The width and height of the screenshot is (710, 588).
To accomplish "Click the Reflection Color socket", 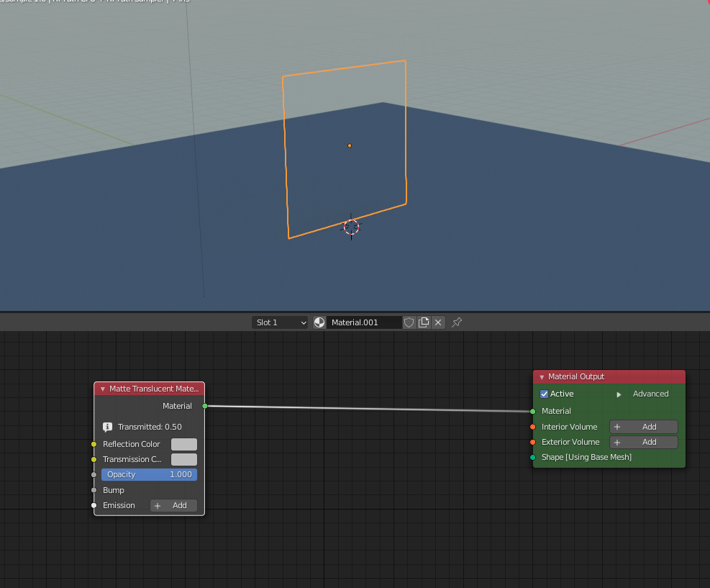I will click(94, 444).
